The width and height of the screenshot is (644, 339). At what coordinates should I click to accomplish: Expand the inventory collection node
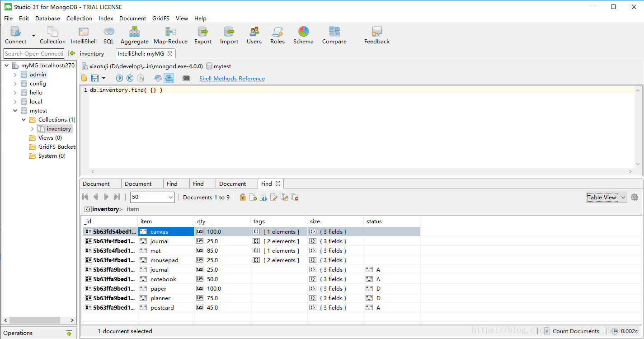pyautogui.click(x=32, y=129)
